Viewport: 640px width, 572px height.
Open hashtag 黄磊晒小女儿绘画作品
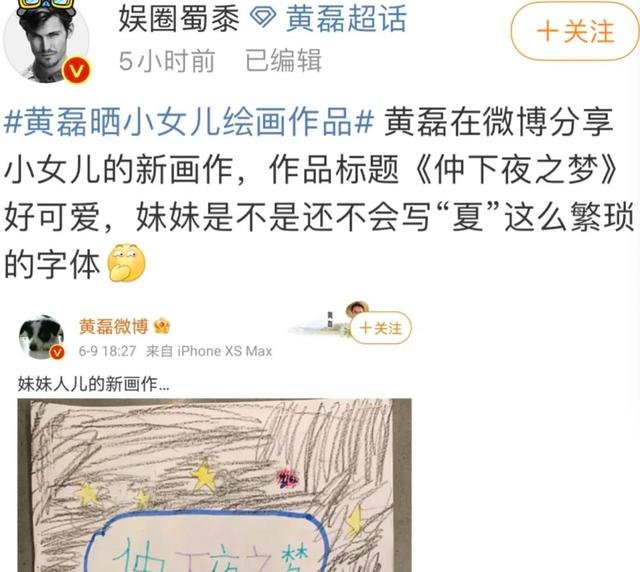[189, 121]
